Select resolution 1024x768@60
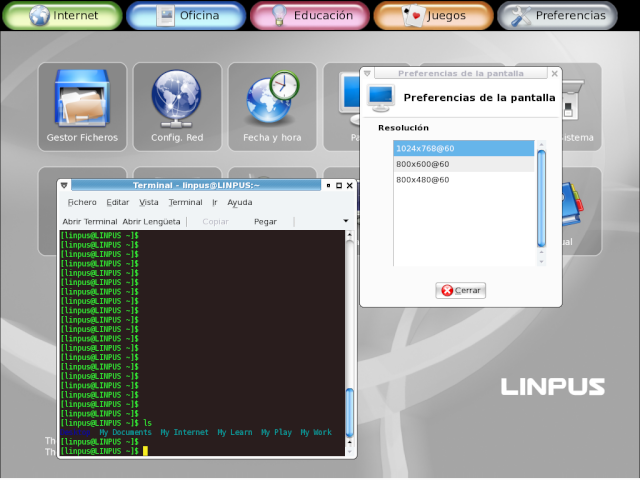 (464, 149)
